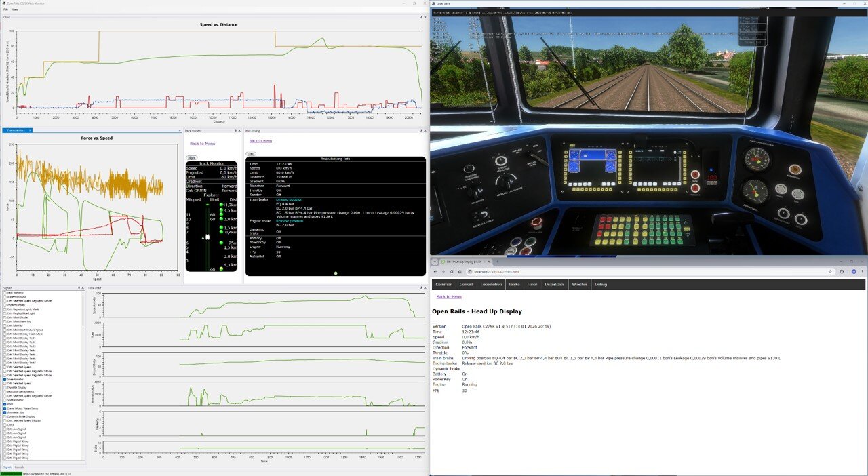
Task: Click the Speed vs. Distance chart title
Action: 218,24
